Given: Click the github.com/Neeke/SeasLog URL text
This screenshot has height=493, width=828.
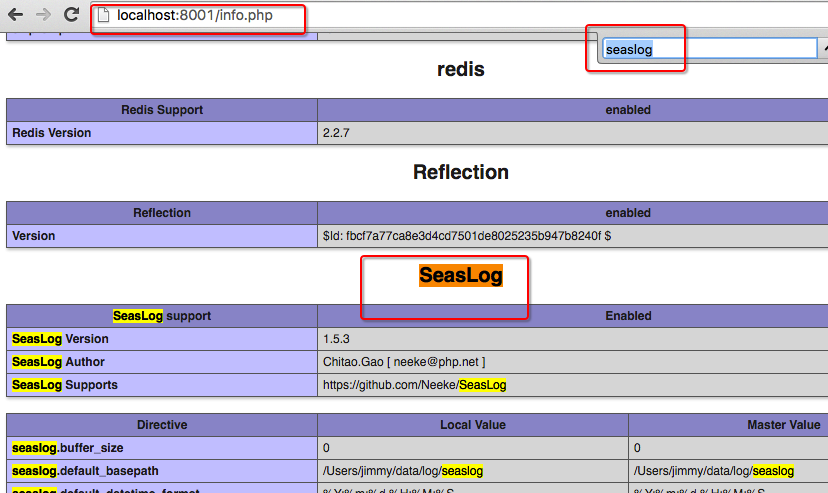Looking at the screenshot, I should click(415, 385).
